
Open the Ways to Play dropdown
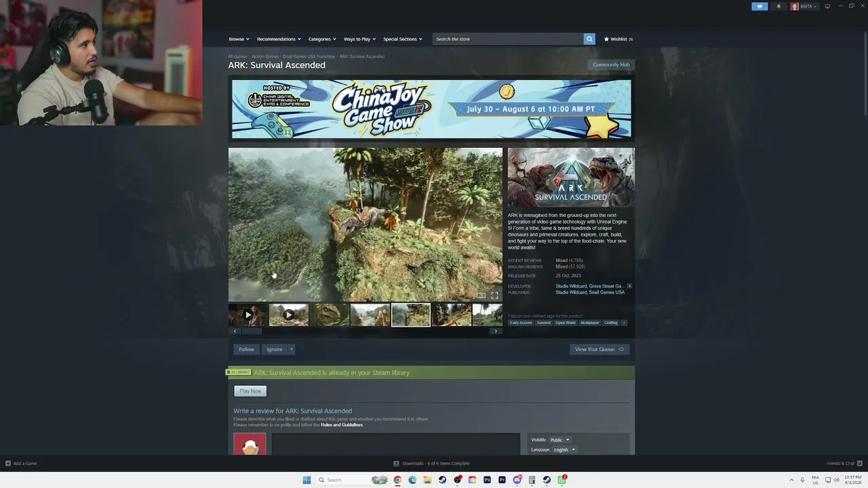(359, 39)
